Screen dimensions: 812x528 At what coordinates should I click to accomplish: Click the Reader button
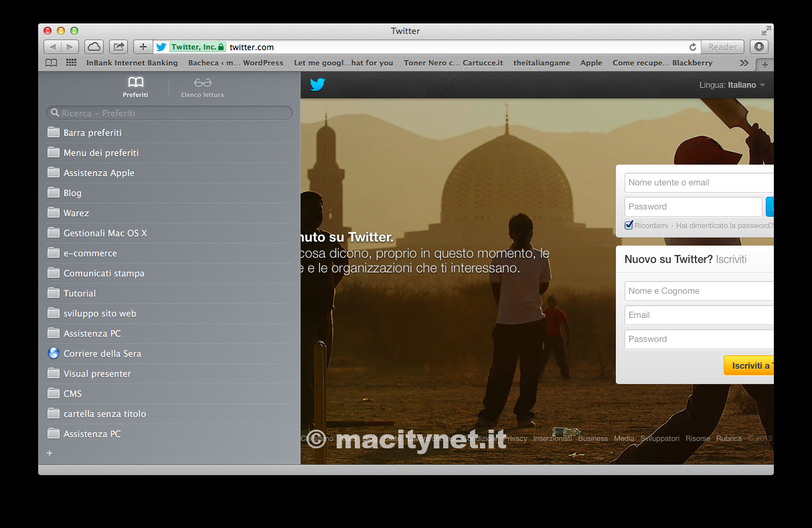coord(722,47)
